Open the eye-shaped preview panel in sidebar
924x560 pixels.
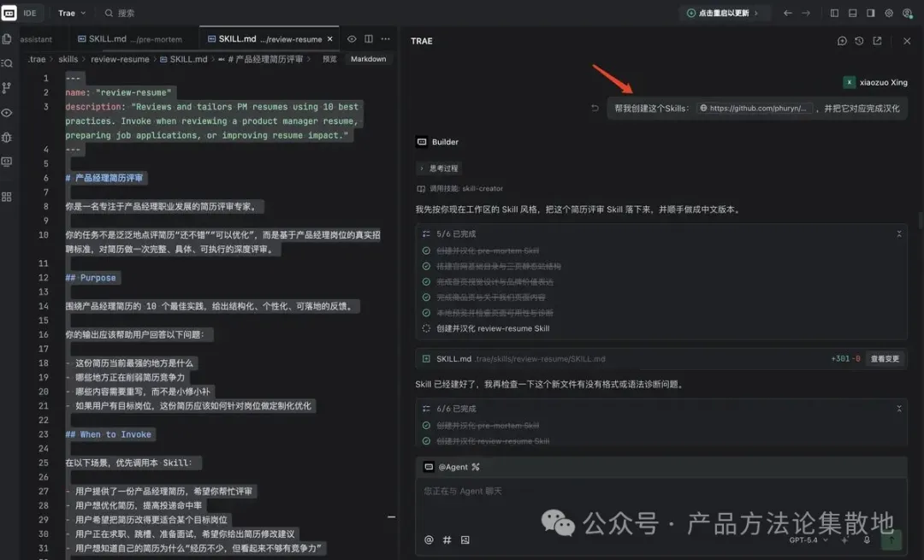coord(7,113)
